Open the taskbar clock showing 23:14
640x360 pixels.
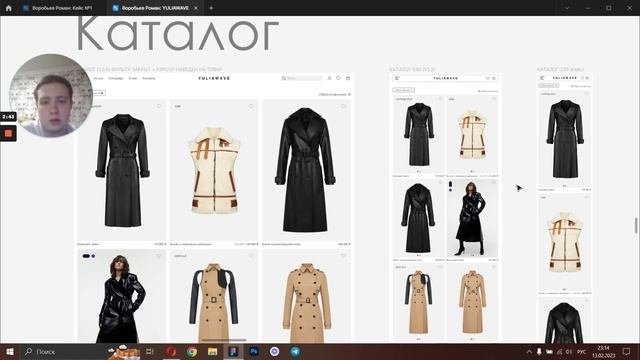click(603, 351)
